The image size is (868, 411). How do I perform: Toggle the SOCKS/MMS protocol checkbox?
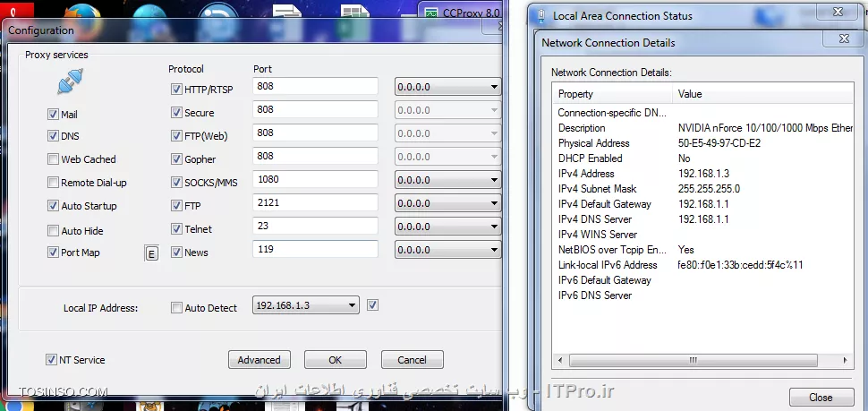point(176,183)
